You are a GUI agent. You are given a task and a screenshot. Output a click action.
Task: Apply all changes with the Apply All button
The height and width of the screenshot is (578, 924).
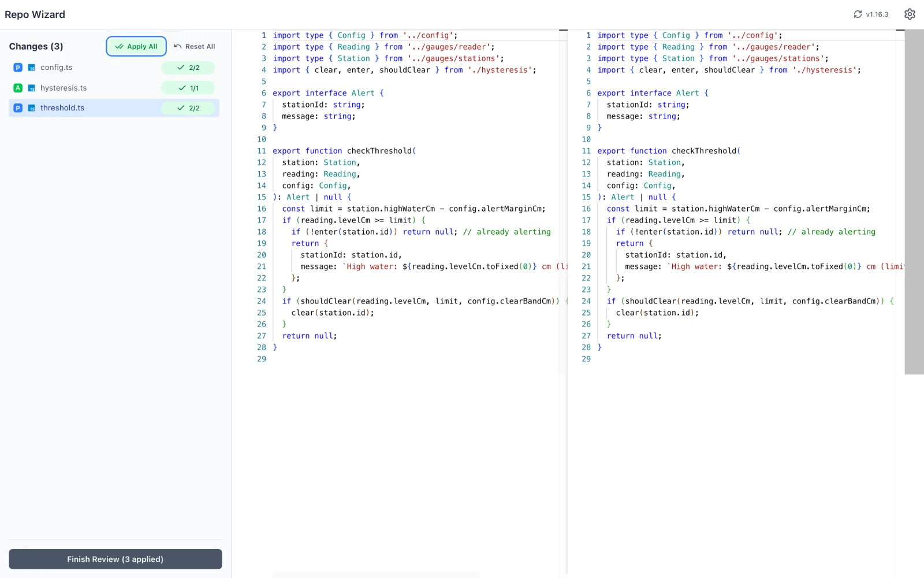(136, 46)
